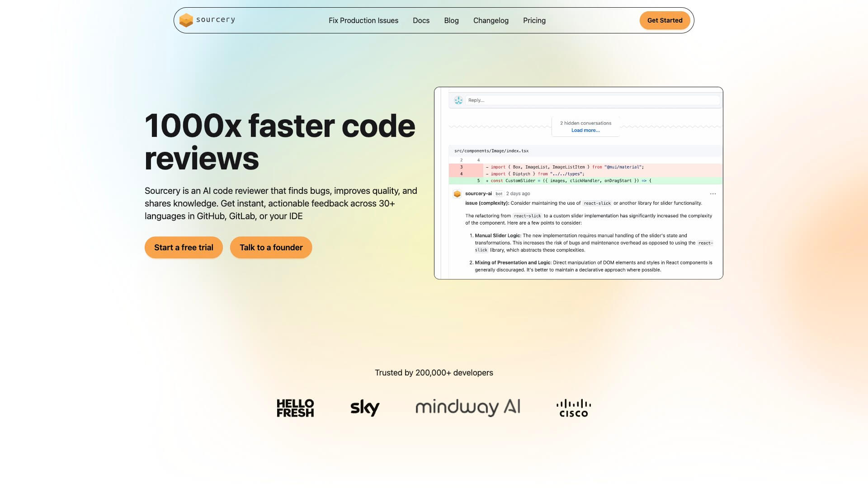Viewport: 868px width, 488px height.
Task: Click the Sky logo
Action: click(x=365, y=408)
